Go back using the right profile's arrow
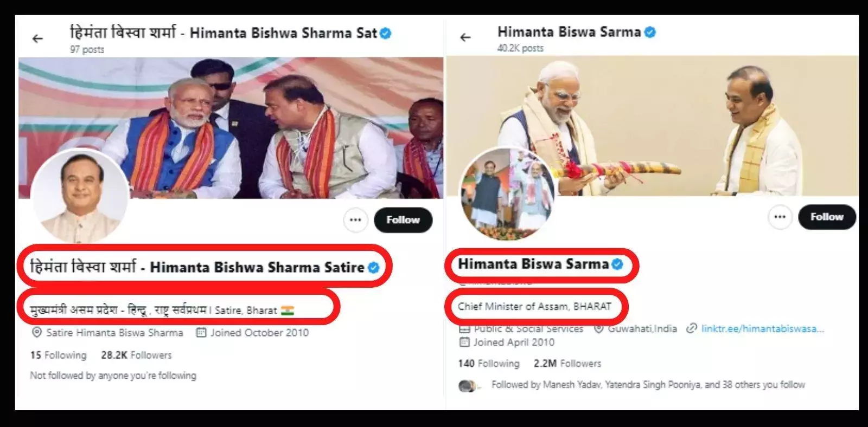 [465, 37]
